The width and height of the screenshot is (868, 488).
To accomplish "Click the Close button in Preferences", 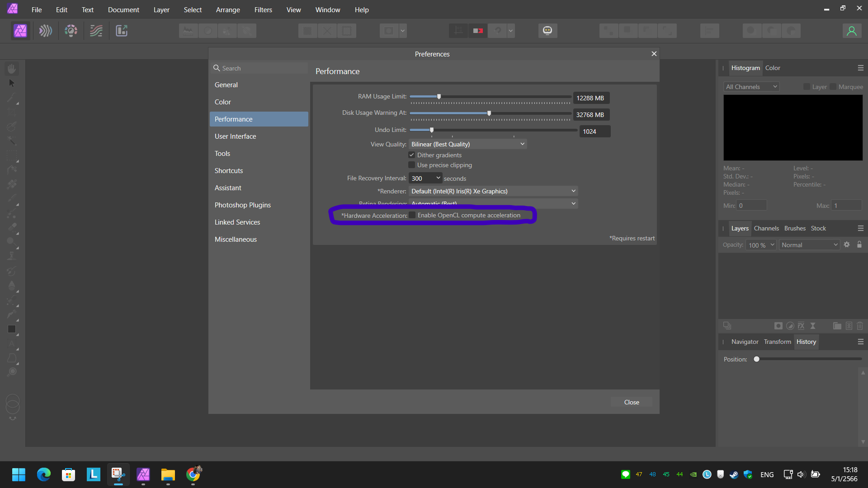I will click(632, 402).
